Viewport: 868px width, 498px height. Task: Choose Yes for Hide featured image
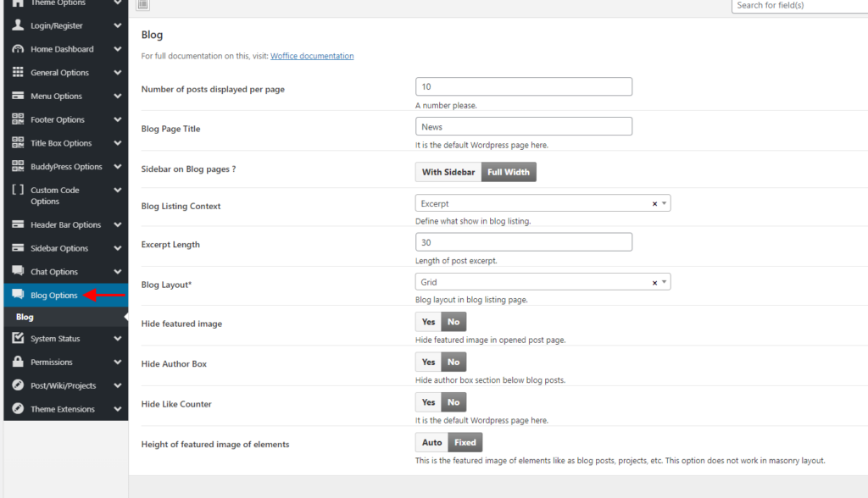[428, 322]
